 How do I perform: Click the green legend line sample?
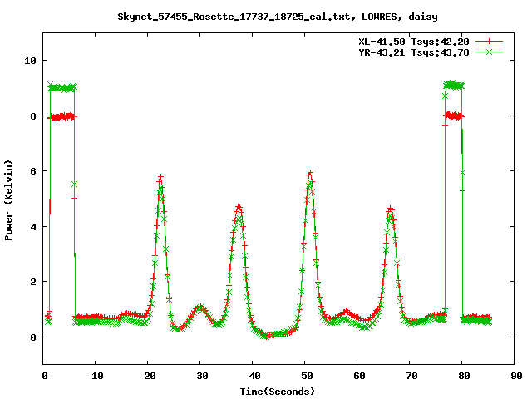[x=489, y=52]
